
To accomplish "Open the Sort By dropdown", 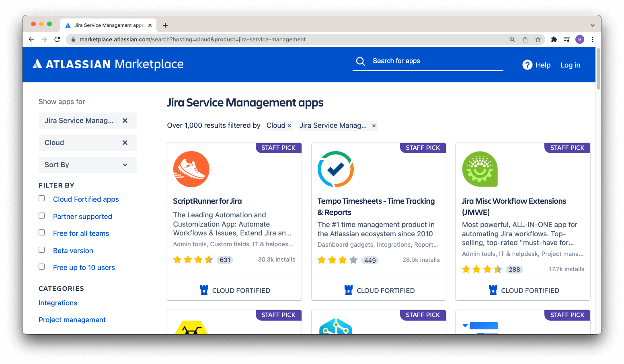I will tap(88, 164).
